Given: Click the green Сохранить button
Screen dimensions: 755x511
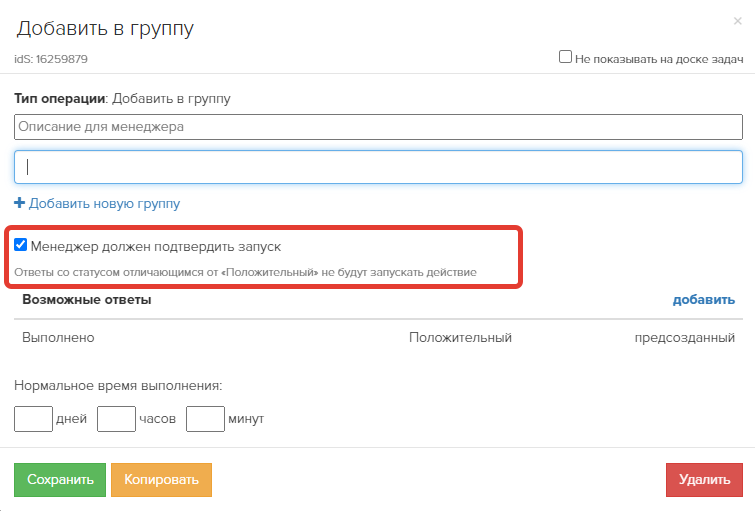Looking at the screenshot, I should 60,480.
